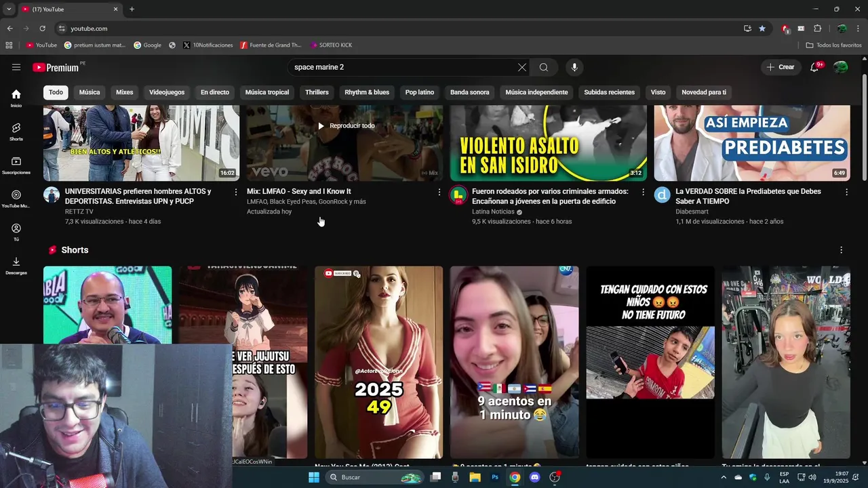The height and width of the screenshot is (488, 868).
Task: Open options for UNIVERSITARIAS video
Action: [x=236, y=192]
